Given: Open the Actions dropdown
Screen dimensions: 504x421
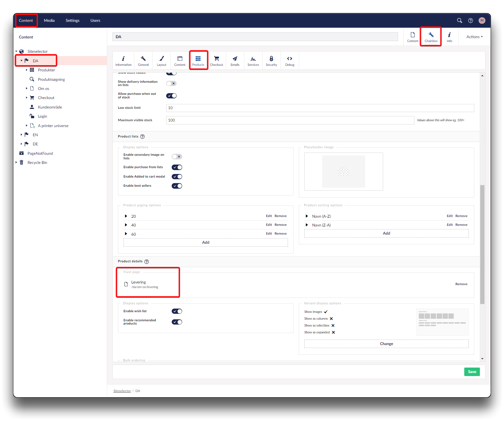Looking at the screenshot, I should pyautogui.click(x=474, y=37).
